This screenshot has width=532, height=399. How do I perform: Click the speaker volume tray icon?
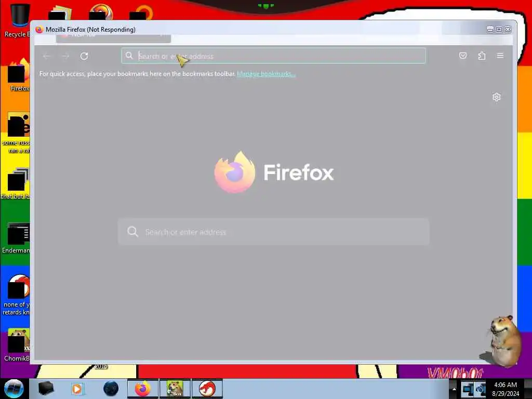click(x=481, y=389)
